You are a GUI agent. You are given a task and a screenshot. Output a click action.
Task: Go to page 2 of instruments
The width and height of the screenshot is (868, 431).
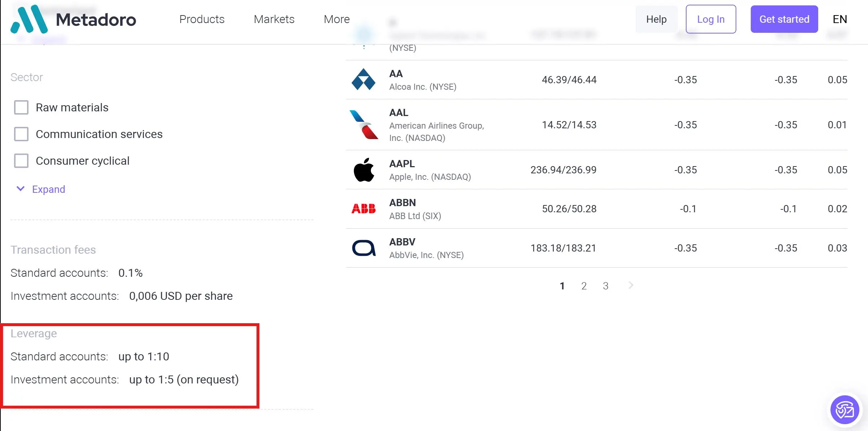[584, 286]
